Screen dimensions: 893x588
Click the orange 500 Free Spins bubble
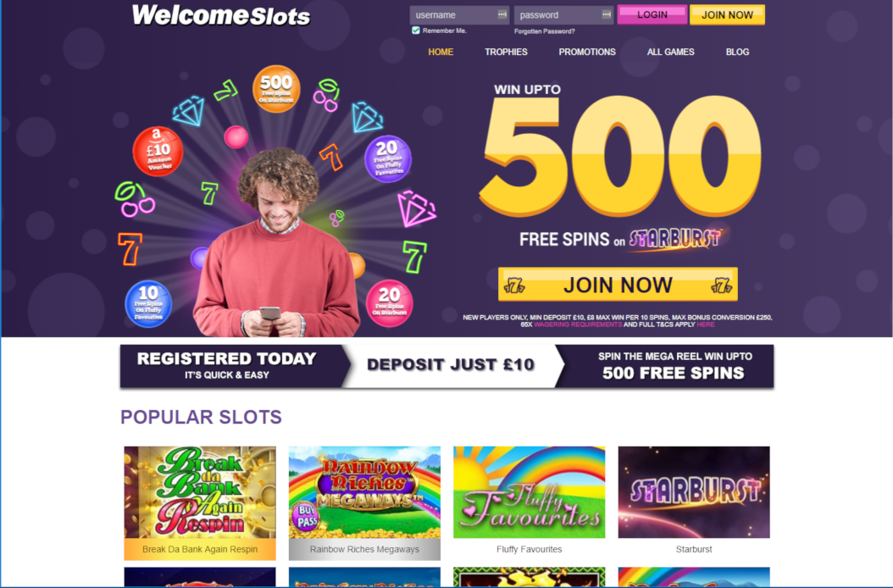coord(276,89)
